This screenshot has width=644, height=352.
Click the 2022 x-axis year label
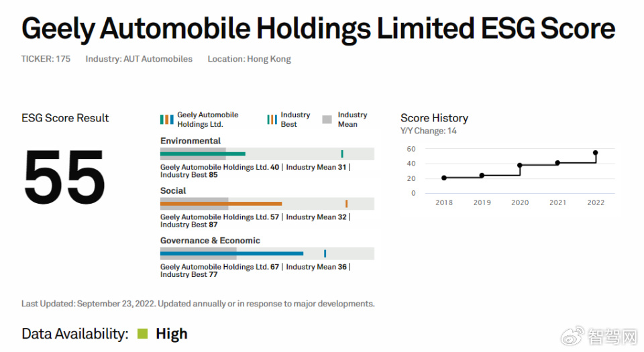[x=596, y=202]
